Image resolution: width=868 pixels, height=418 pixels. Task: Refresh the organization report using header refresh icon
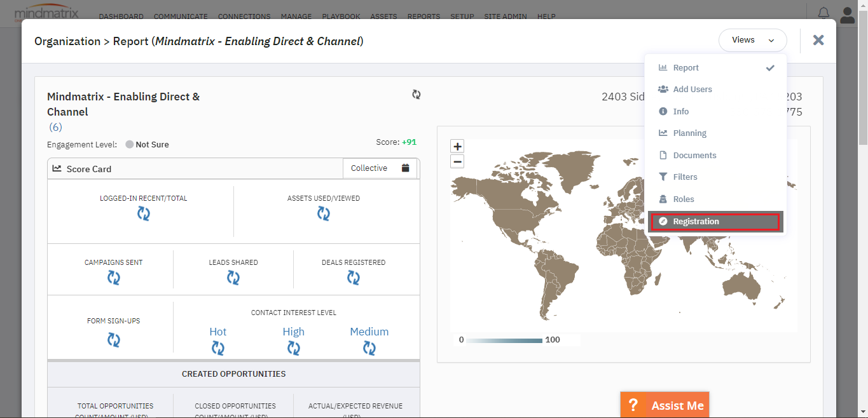click(x=416, y=95)
